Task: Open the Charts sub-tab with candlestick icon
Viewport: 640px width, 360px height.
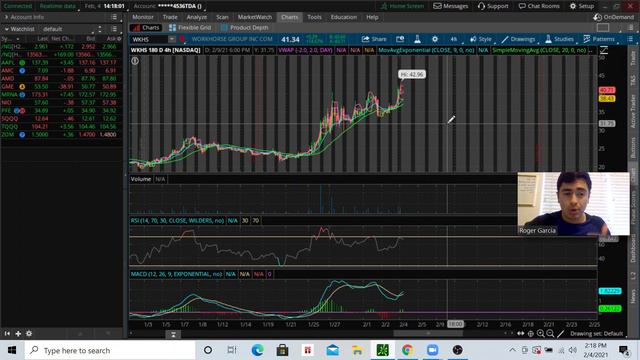Action: point(146,28)
